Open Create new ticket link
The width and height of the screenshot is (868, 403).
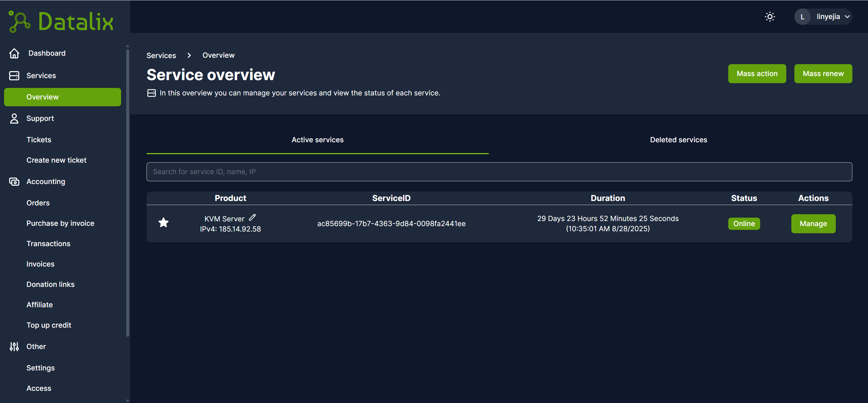pos(56,160)
